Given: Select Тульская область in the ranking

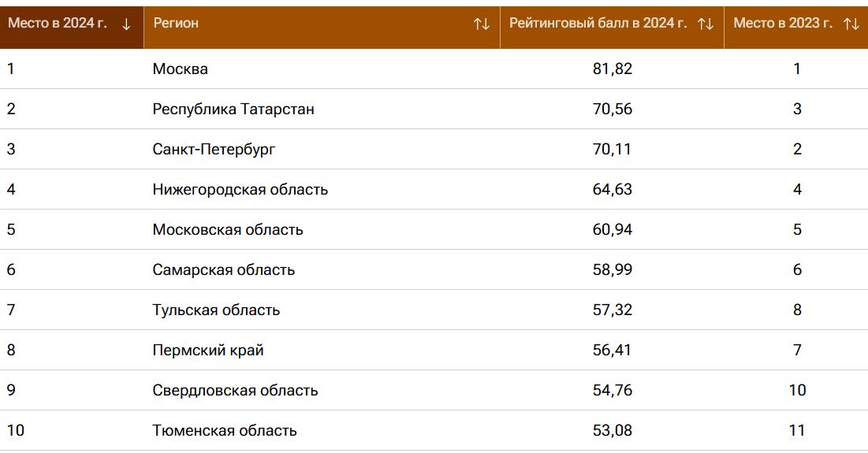Looking at the screenshot, I should pos(216,310).
